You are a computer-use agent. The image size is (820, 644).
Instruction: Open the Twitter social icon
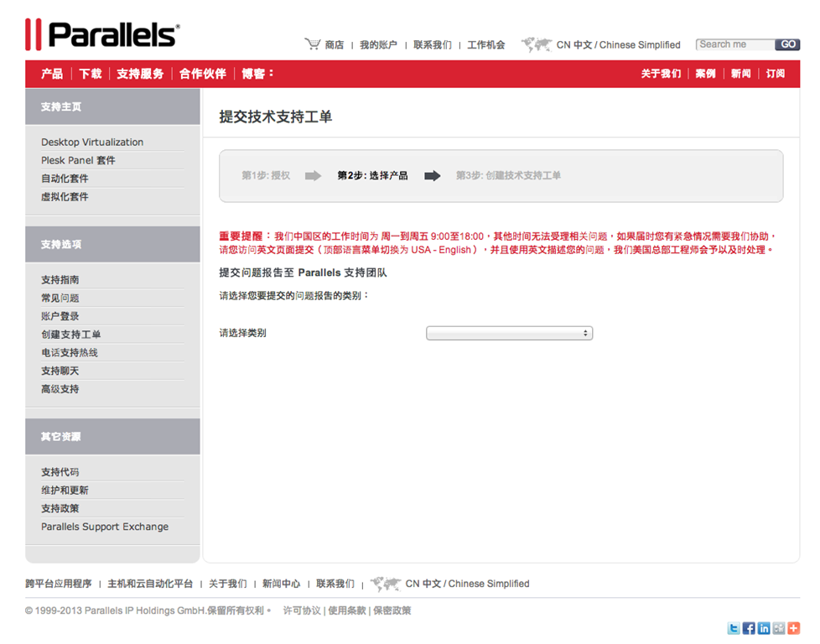click(x=734, y=628)
